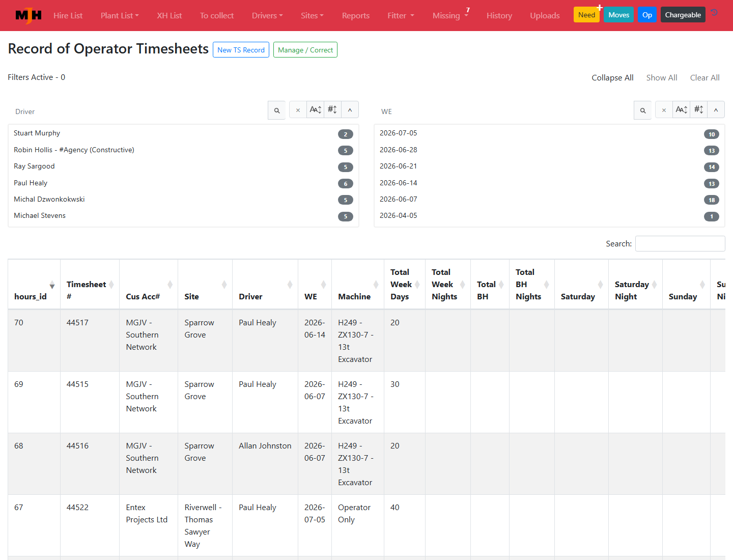Click the history clock icon beside Chargeable
The image size is (733, 560).
tap(715, 13)
